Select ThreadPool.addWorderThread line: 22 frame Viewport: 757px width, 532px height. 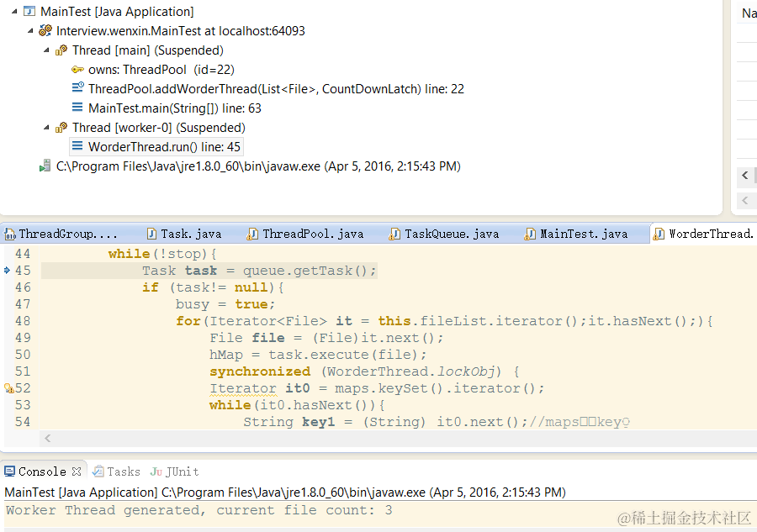276,89
